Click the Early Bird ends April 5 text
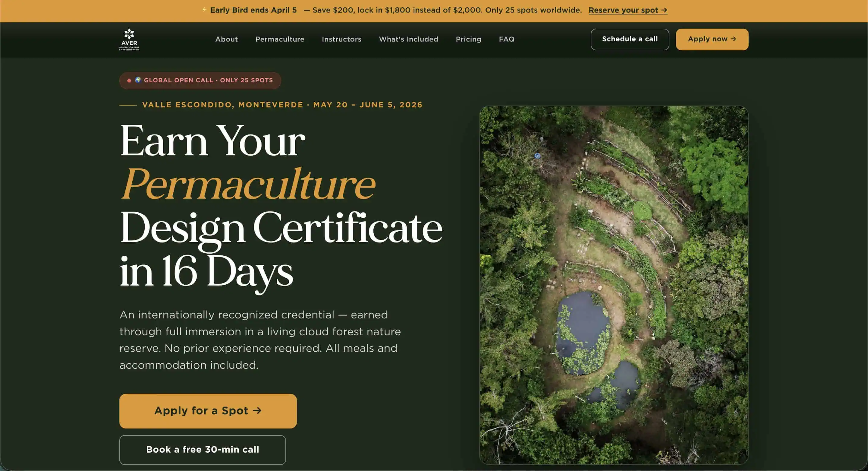 pos(253,10)
